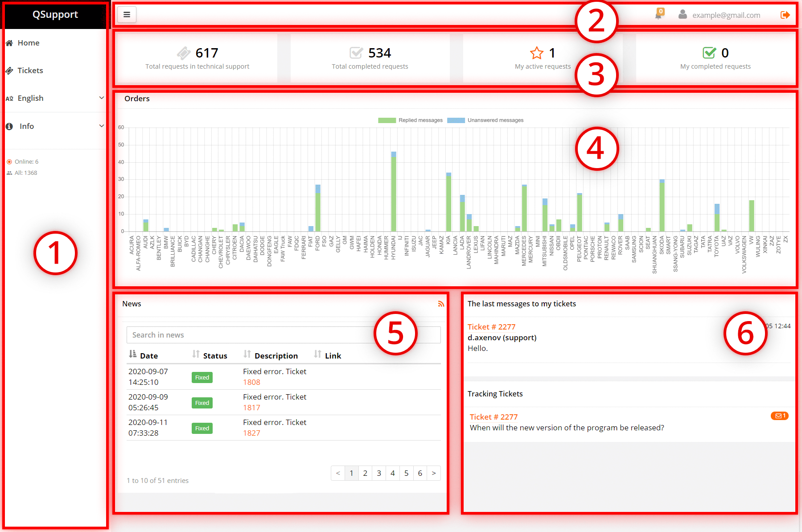Sort news table by Description
Screen dimensions: 802x532
(x=271, y=355)
